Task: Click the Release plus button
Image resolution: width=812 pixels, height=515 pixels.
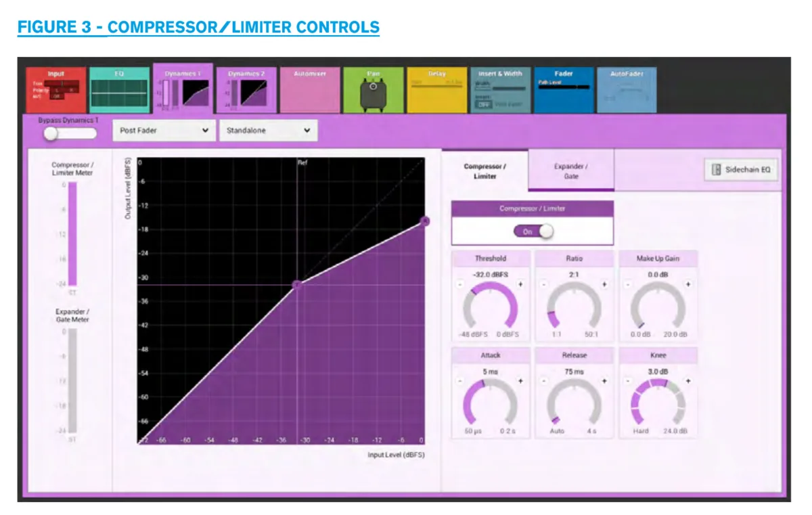Action: point(604,381)
